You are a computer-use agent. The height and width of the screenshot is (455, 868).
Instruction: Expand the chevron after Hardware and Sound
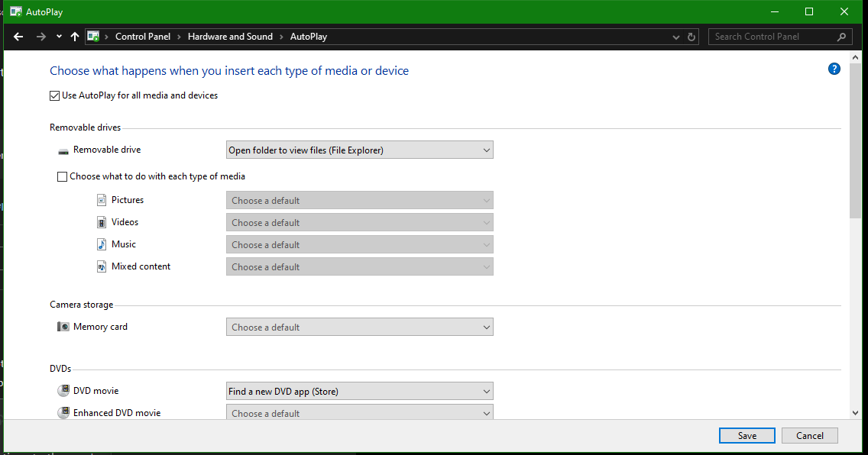(281, 37)
